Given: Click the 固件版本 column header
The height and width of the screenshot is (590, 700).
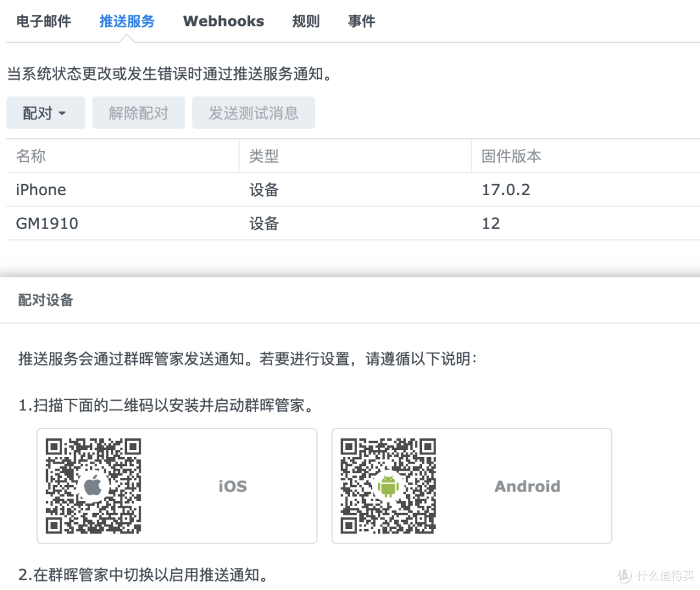Looking at the screenshot, I should click(x=586, y=156).
